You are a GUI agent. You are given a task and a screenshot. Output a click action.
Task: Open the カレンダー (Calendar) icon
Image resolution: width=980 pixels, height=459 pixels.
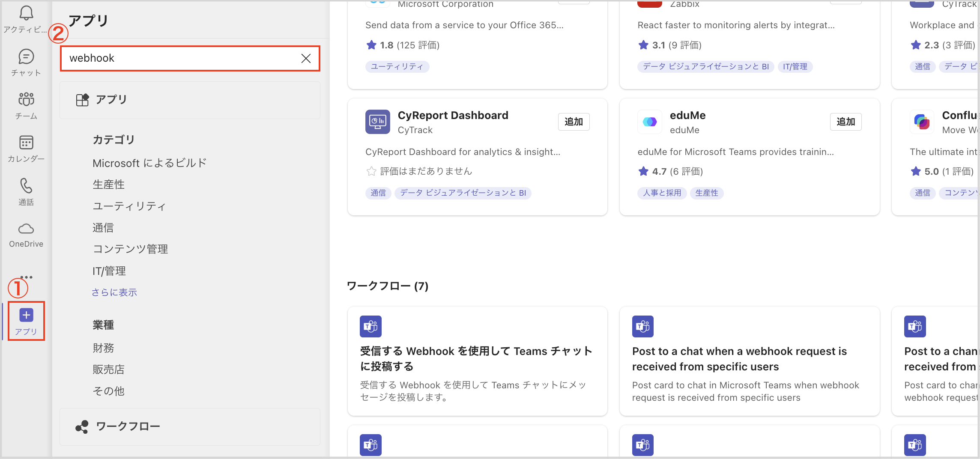coord(26,148)
